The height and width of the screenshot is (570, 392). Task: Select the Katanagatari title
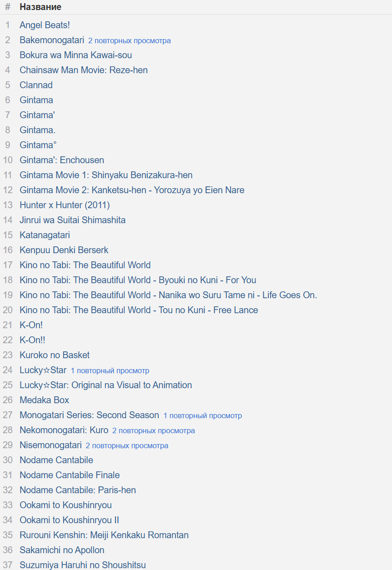45,235
